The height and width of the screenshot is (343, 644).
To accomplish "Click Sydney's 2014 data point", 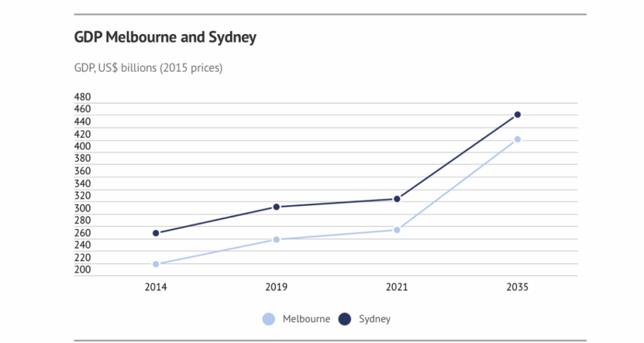I will coord(156,233).
